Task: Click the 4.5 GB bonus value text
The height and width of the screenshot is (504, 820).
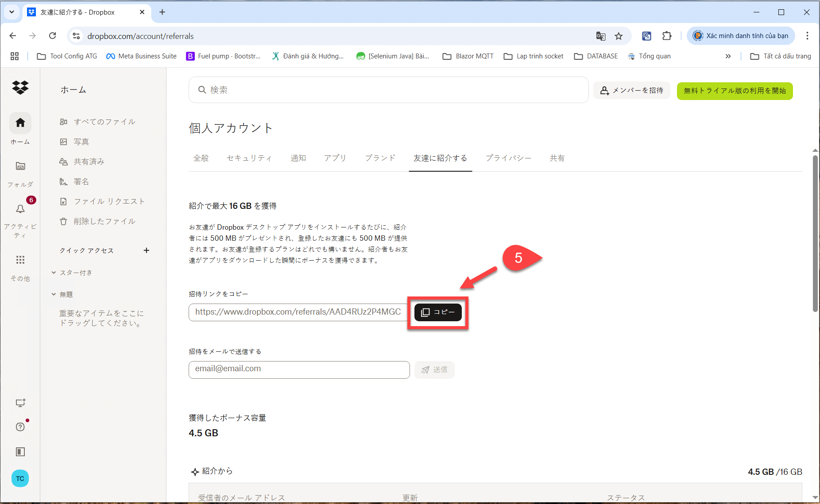Action: point(204,433)
